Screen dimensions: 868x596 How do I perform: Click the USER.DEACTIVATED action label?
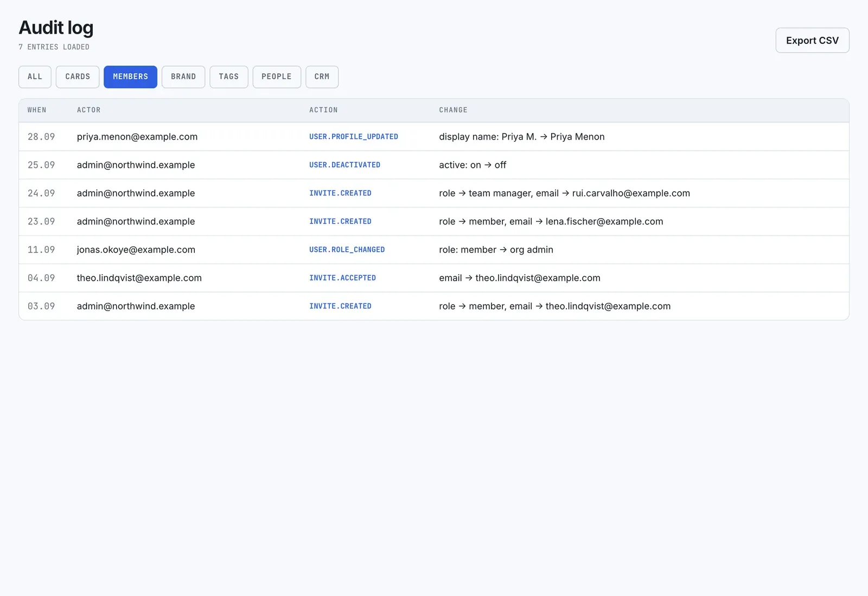click(x=345, y=165)
